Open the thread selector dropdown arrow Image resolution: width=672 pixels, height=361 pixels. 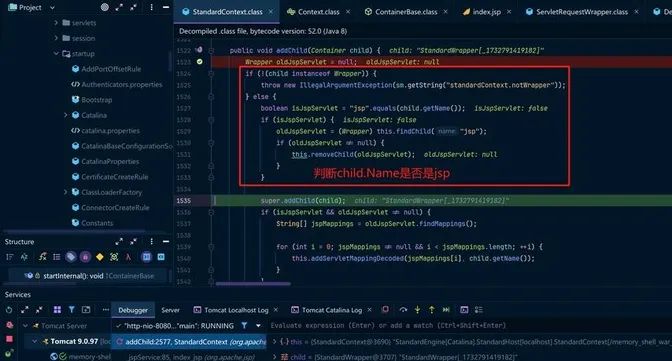click(x=258, y=326)
